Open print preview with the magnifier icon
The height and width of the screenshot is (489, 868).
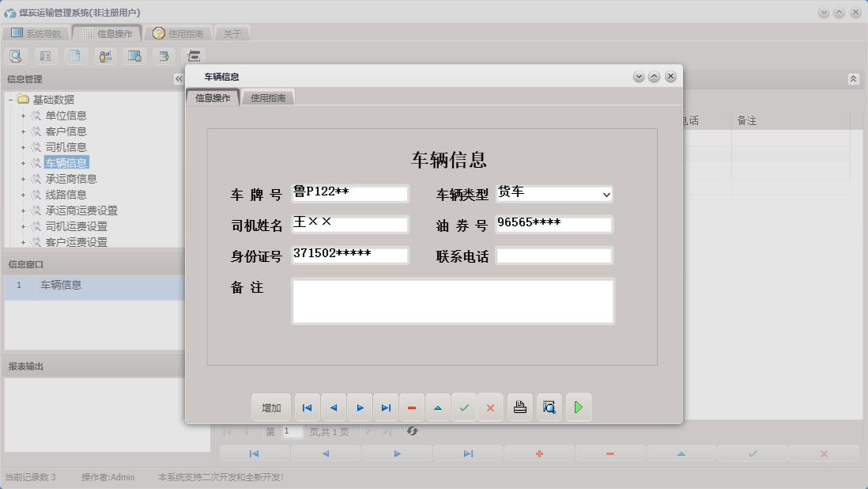tap(549, 407)
